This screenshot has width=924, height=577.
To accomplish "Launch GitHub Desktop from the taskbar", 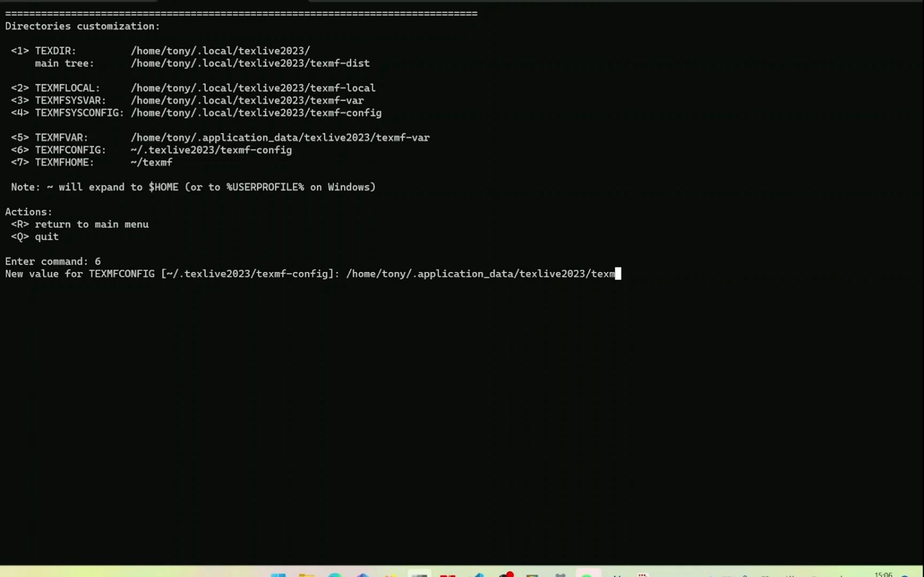I will (x=506, y=573).
